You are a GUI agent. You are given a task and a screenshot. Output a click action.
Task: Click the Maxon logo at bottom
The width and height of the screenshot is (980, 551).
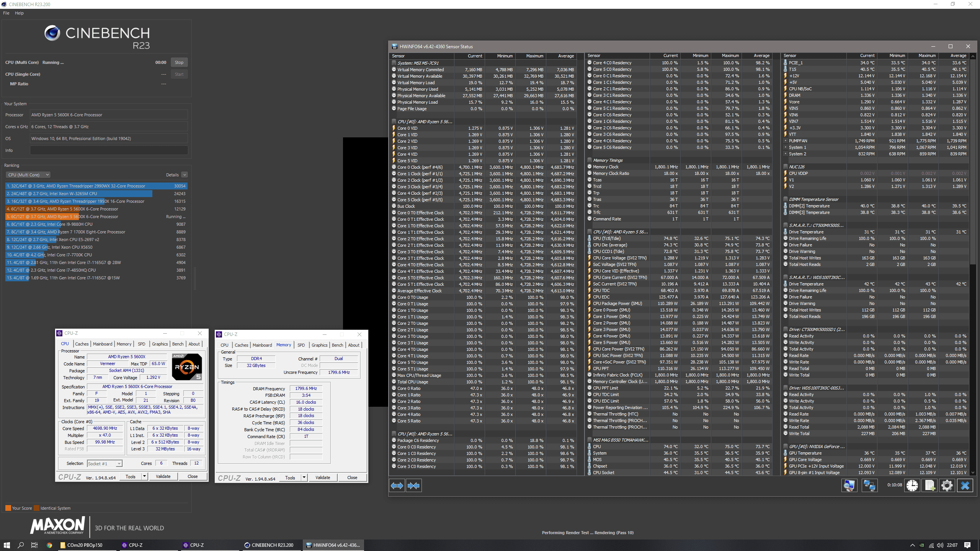[58, 525]
